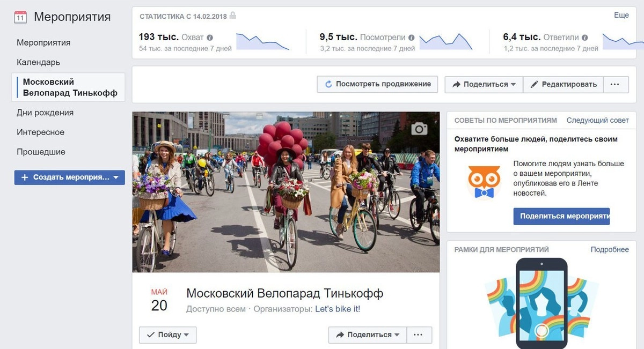Click the info icon next to Охват
644x349 pixels.
pyautogui.click(x=210, y=38)
